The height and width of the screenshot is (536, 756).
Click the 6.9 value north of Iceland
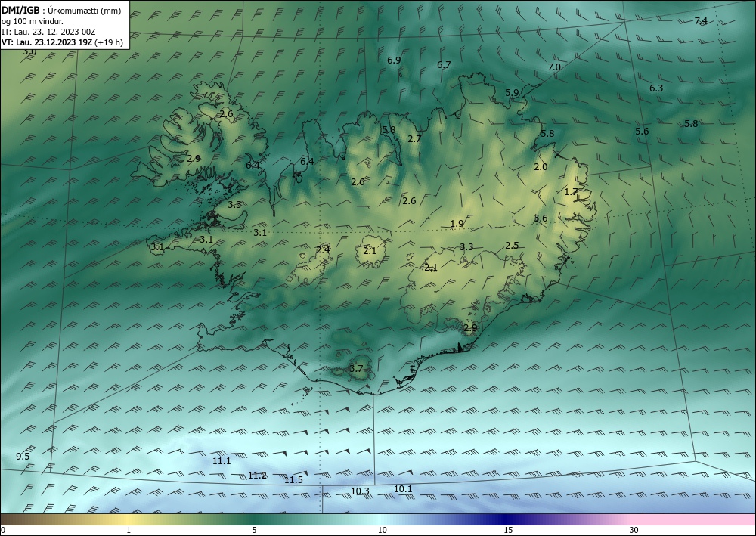394,60
